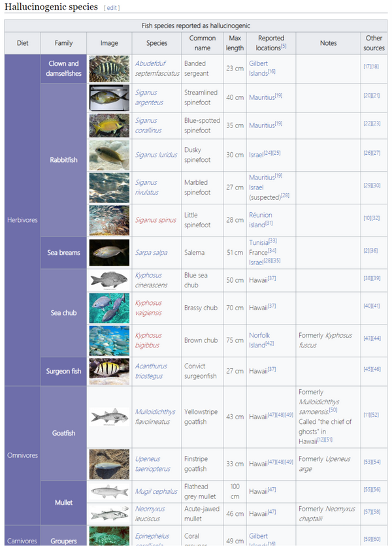Open the Neomyxus leuciscus species link
This screenshot has height=546, width=392.
150,513
